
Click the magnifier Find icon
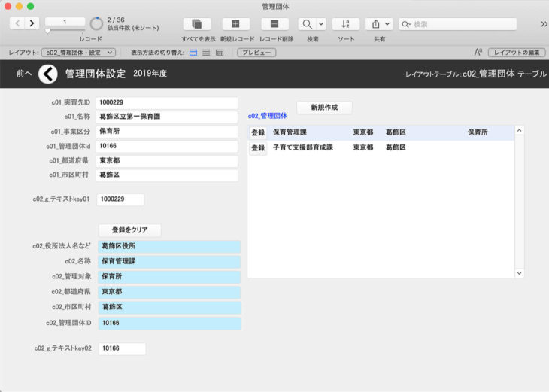click(x=307, y=24)
